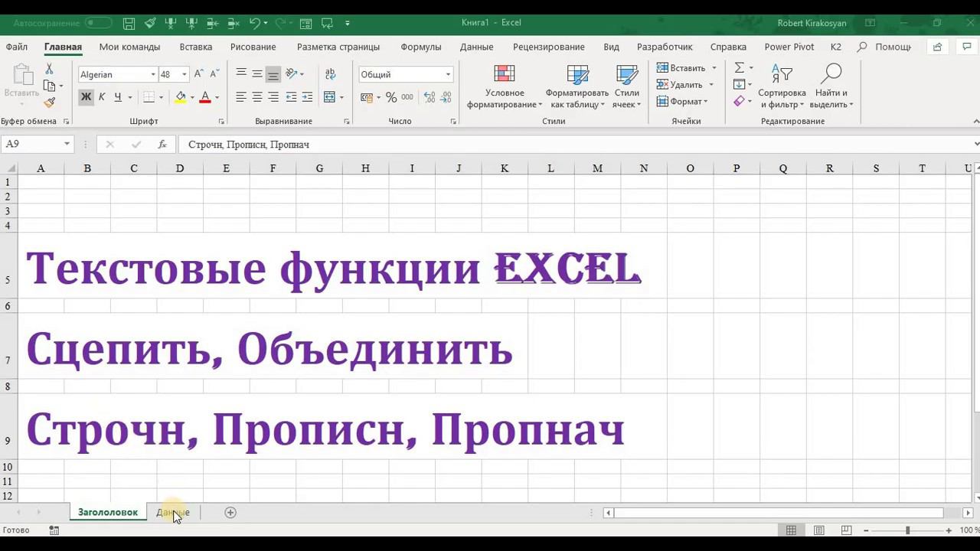The height and width of the screenshot is (551, 980).
Task: Open the Данные sheet tab
Action: tap(173, 513)
